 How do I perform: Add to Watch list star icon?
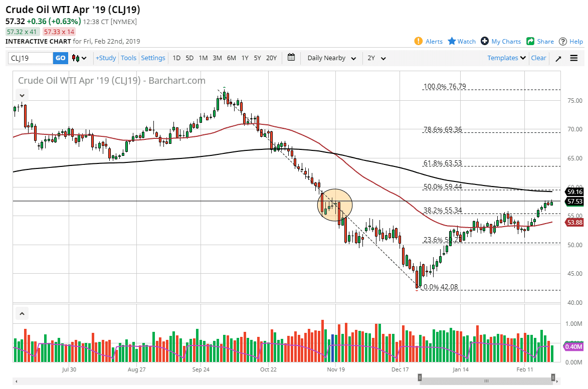pyautogui.click(x=452, y=41)
